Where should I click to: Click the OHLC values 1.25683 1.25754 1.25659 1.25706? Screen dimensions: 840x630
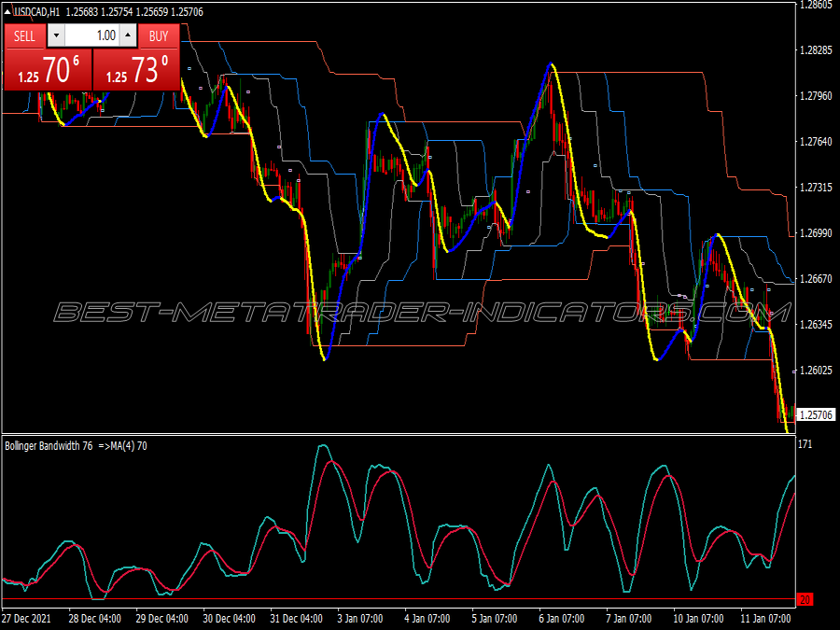coord(134,12)
